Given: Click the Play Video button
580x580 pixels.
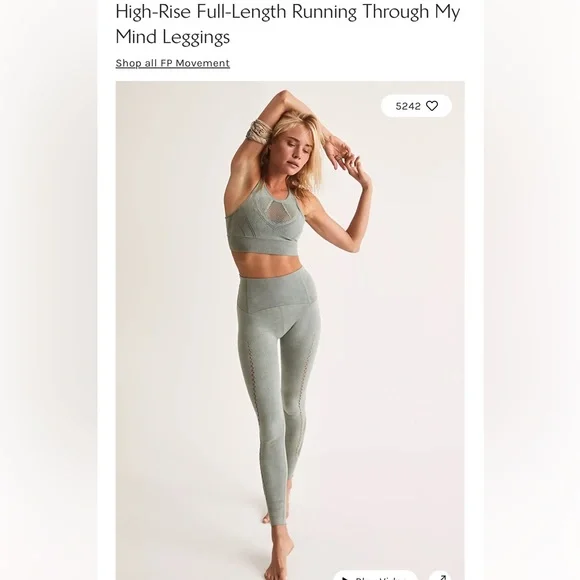Looking at the screenshot, I should (x=375, y=576).
